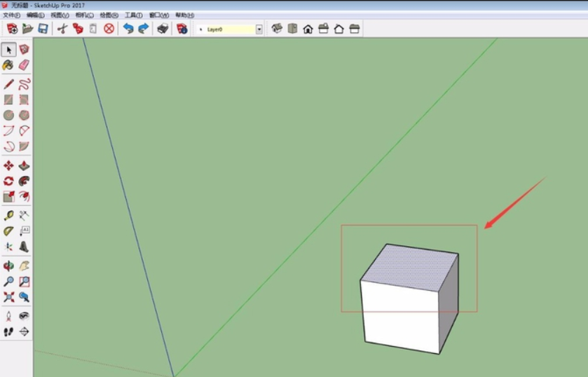The height and width of the screenshot is (377, 588).
Task: Undo the last action with the left arrow
Action: [x=128, y=29]
